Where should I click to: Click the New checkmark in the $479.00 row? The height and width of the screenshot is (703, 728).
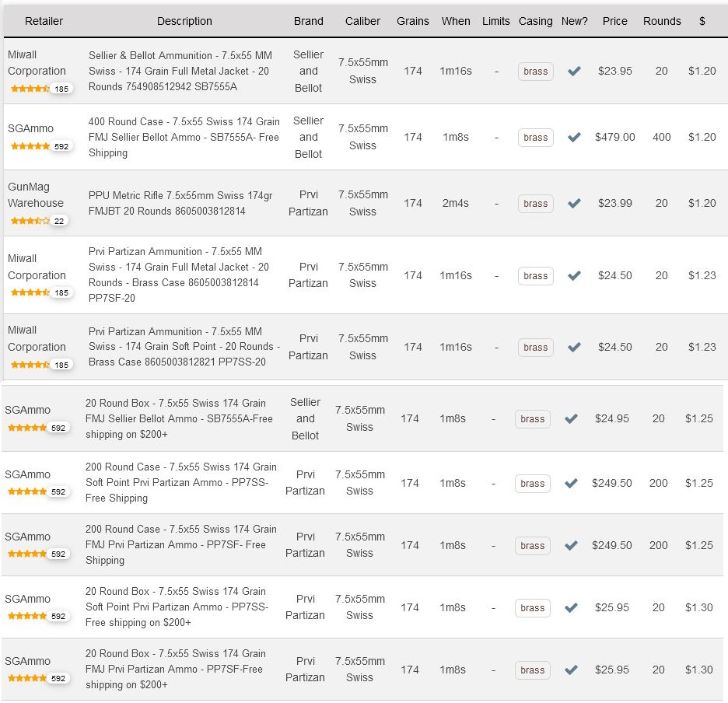574,137
